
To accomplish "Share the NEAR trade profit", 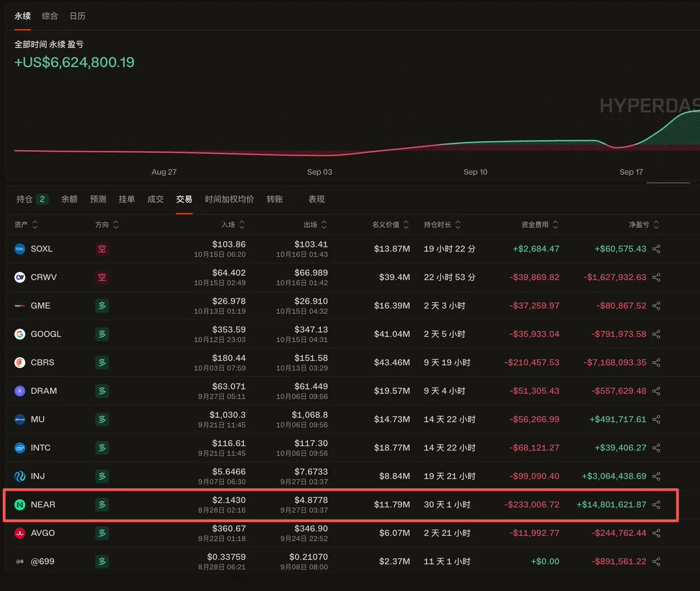I will click(x=656, y=505).
